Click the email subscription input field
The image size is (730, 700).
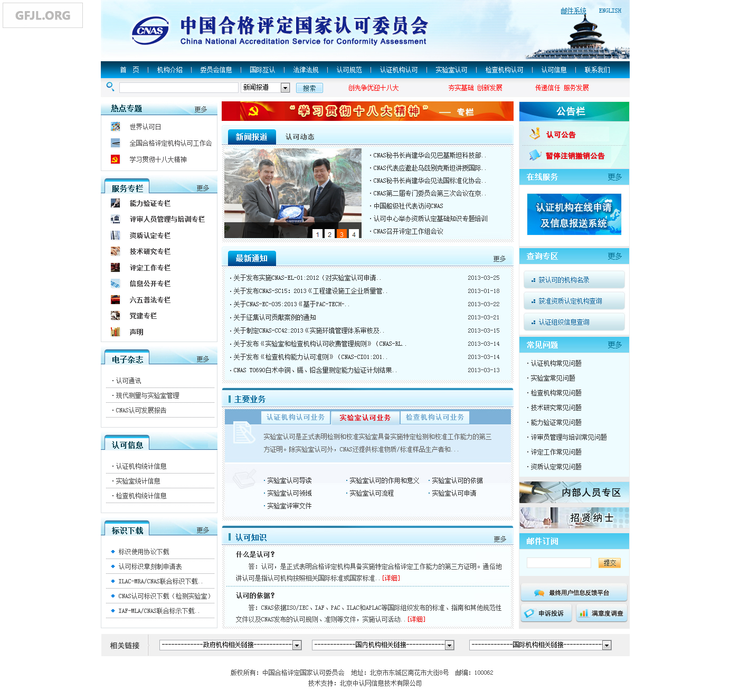click(x=558, y=563)
